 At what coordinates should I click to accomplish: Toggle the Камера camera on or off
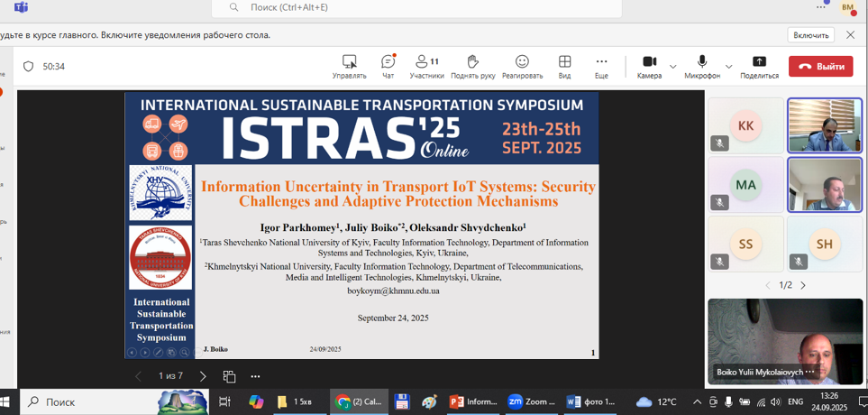(x=649, y=66)
